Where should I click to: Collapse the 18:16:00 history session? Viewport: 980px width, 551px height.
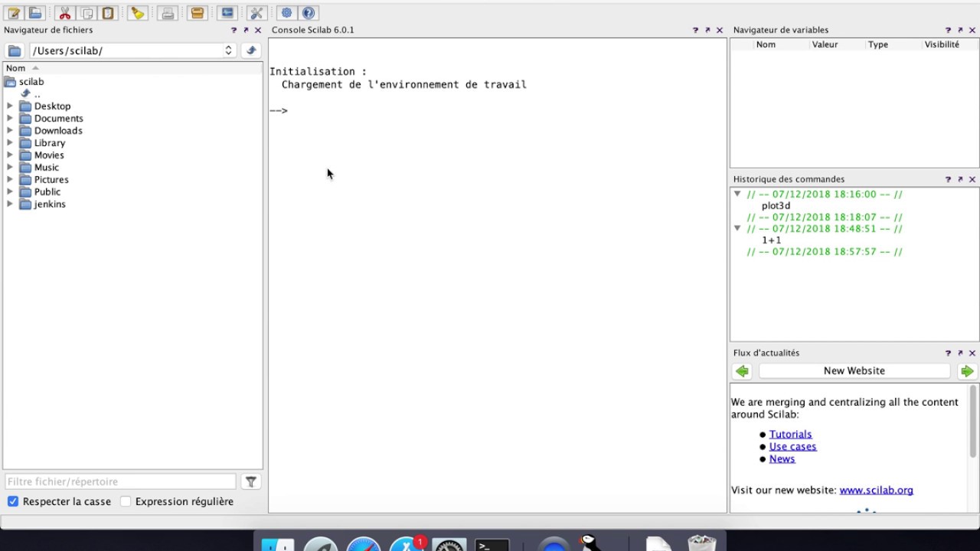click(x=737, y=194)
